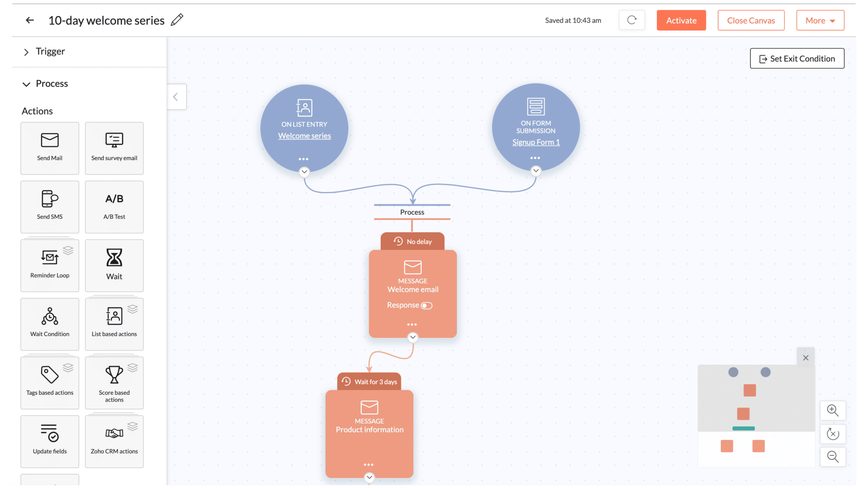Open options dots on Welcome series trigger
The image size is (868, 488).
point(303,159)
